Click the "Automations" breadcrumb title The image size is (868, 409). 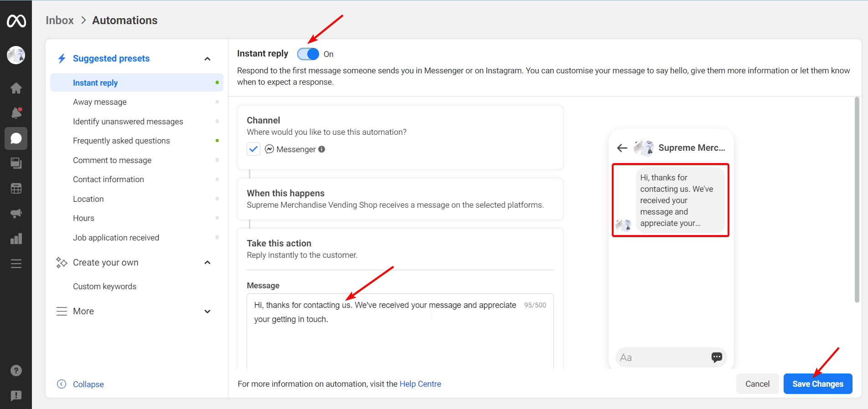click(x=125, y=20)
